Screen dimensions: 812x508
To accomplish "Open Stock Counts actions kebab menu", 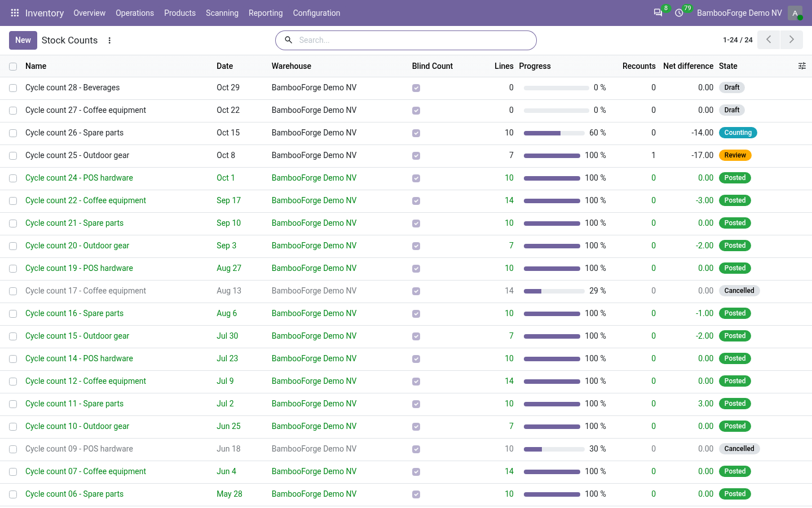I will tap(109, 40).
